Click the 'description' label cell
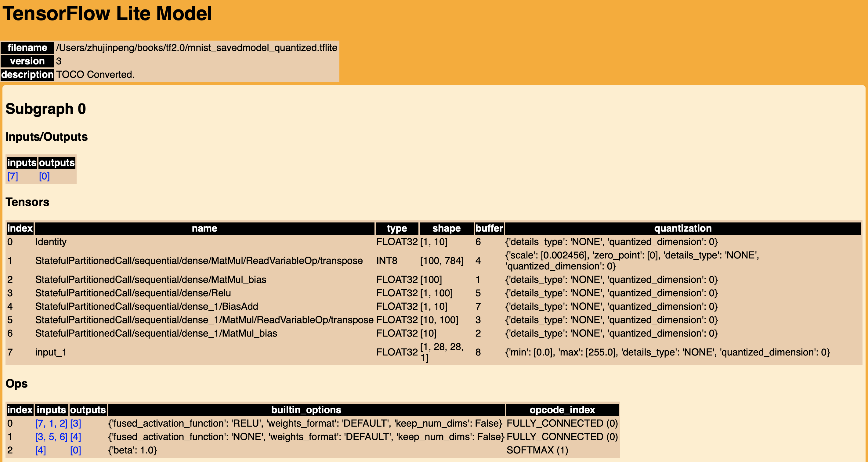Viewport: 868px width, 462px height. [x=27, y=74]
